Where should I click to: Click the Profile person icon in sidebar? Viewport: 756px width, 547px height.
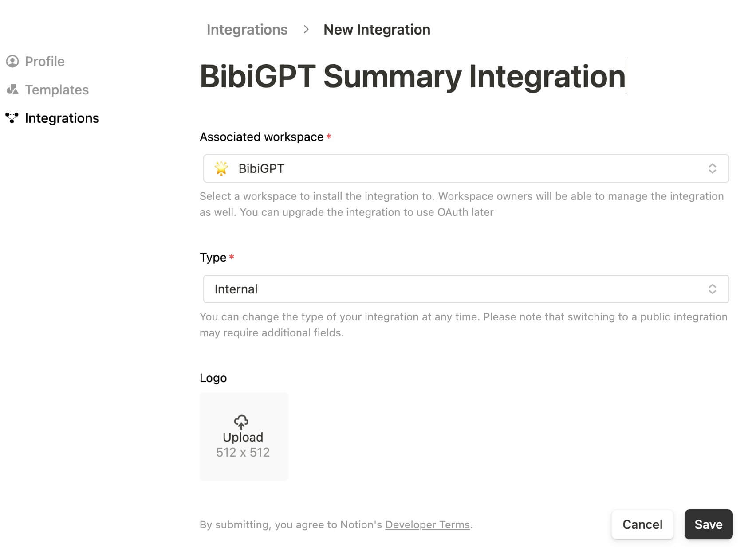pos(12,61)
